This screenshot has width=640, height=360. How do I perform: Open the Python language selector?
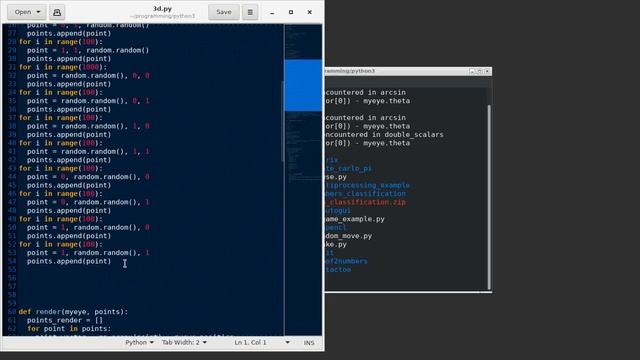[x=139, y=342]
